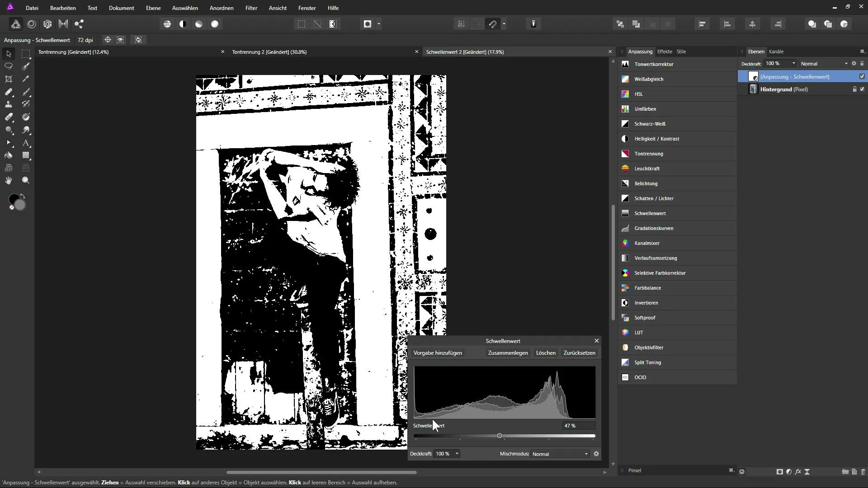Click the Vorgabe hinzufügen button
Image resolution: width=868 pixels, height=488 pixels.
coord(438,353)
